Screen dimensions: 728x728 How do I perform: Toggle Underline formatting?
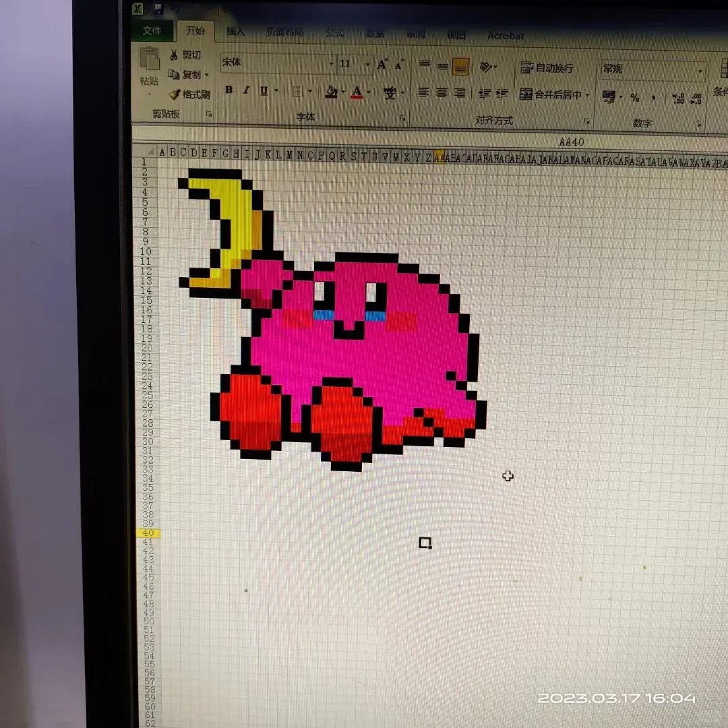[264, 90]
